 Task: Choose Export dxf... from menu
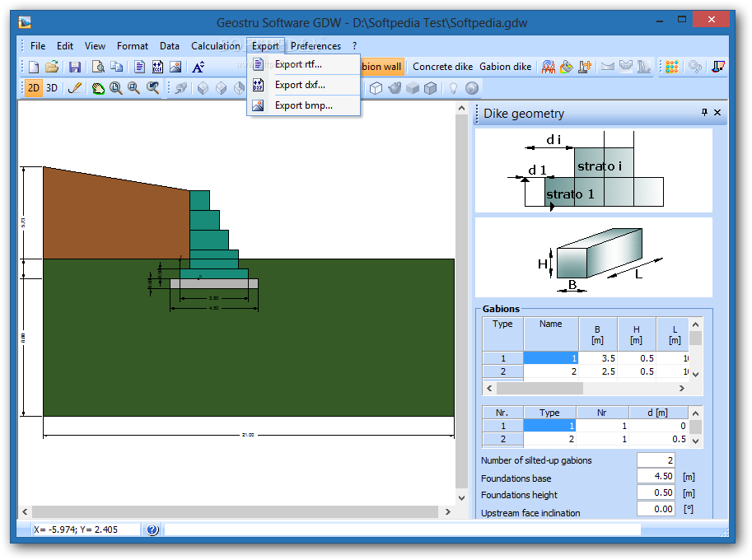click(304, 85)
